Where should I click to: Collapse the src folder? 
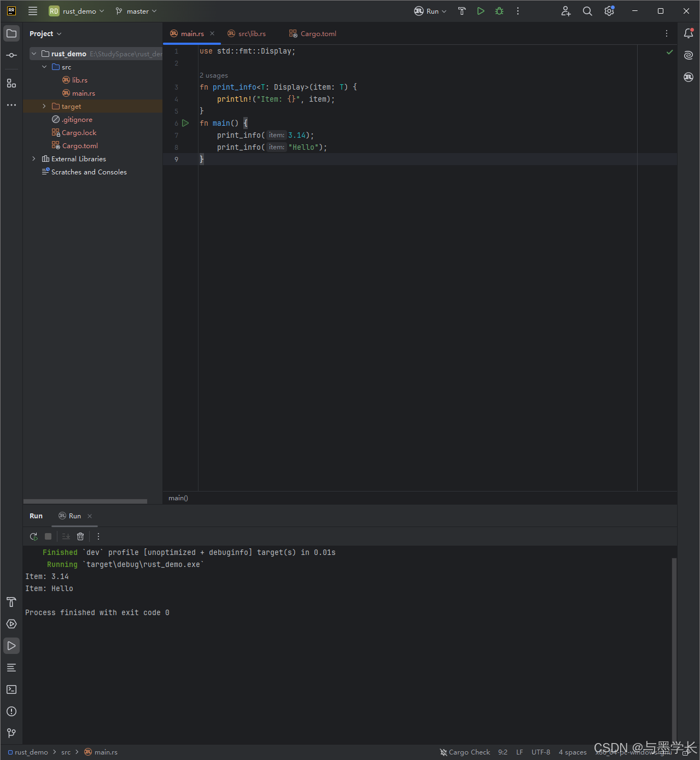pos(44,67)
